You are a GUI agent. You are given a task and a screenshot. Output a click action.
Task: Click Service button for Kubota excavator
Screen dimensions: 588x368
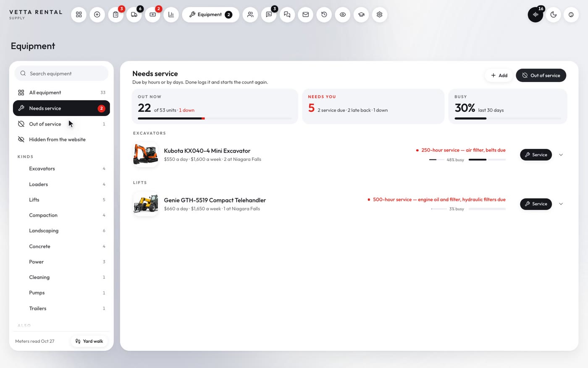[x=536, y=155]
